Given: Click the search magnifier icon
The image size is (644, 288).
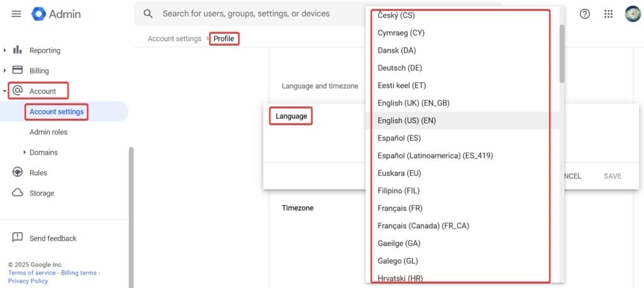Looking at the screenshot, I should [x=148, y=14].
